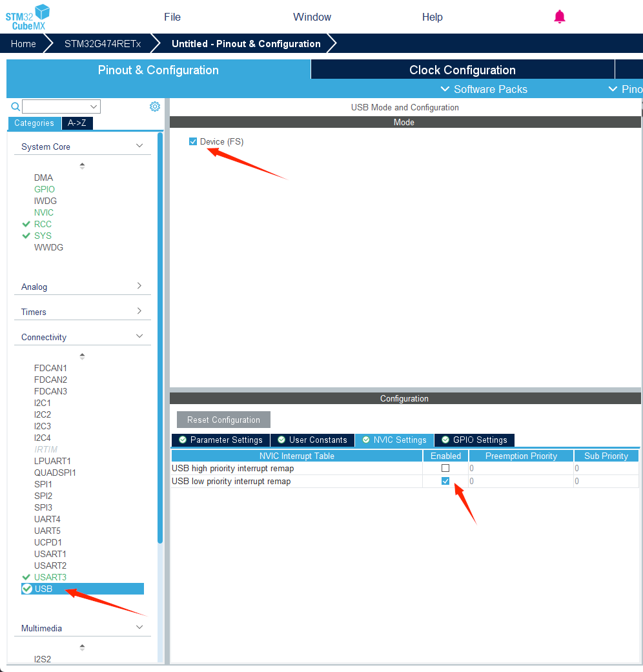Select I2C1 peripheral
Image resolution: width=643 pixels, height=672 pixels.
pyautogui.click(x=43, y=402)
